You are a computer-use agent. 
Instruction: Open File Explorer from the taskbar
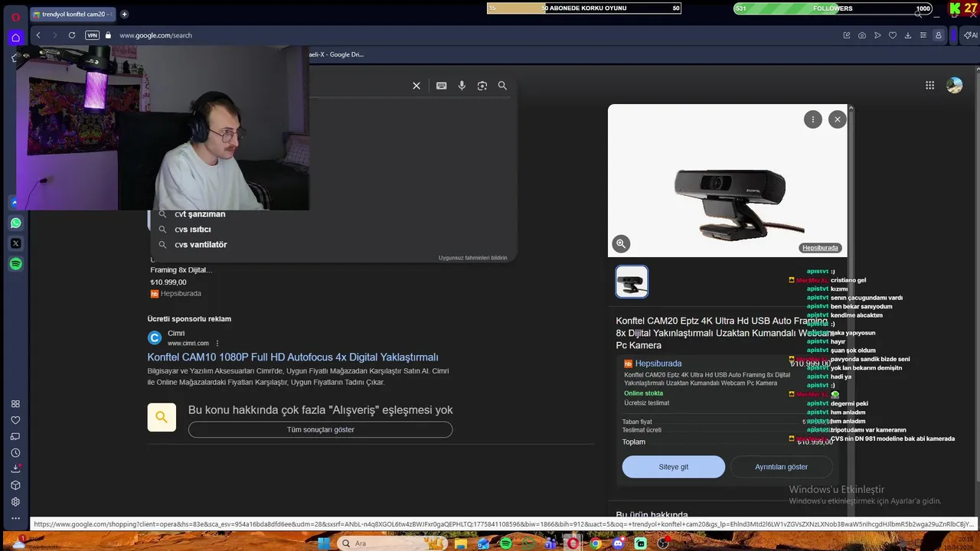(x=461, y=543)
